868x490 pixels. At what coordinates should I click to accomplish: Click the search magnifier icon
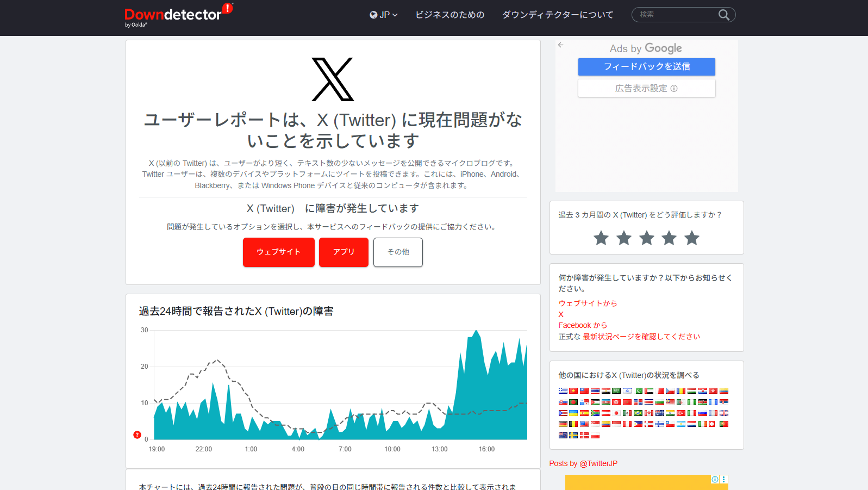click(x=723, y=15)
